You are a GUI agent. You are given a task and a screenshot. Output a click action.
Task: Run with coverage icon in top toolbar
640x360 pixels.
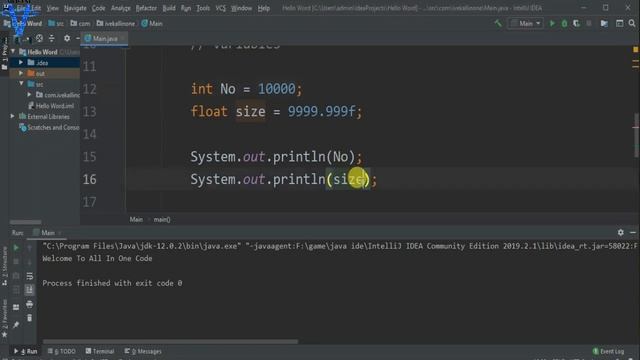576,24
